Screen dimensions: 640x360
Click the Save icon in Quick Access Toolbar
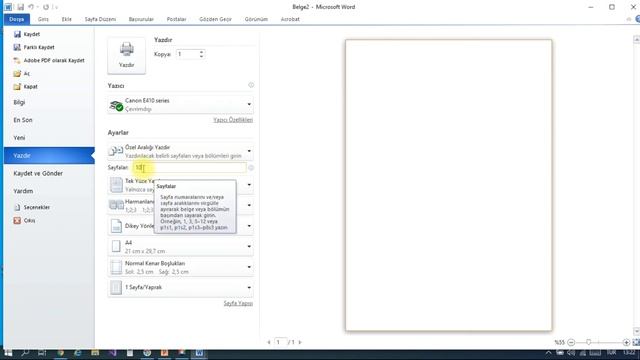[20, 7]
